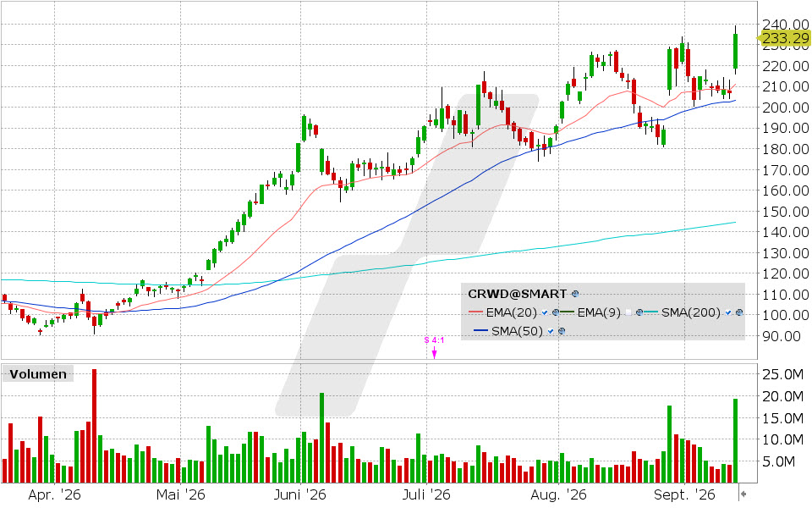Open the EMA(9) indicator settings icon
812x508 pixels.
click(639, 312)
